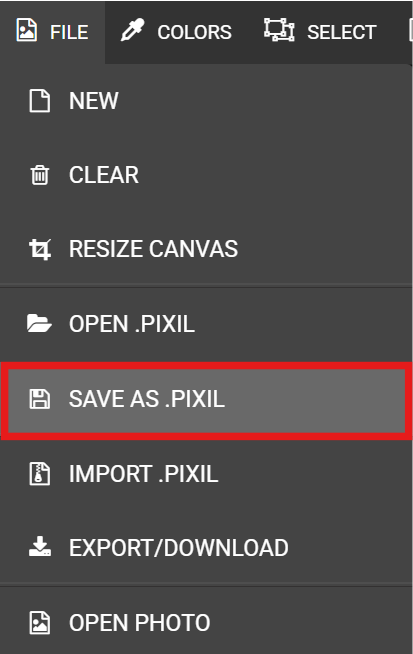Screen dimensions: 413x654
Task: Click the zip file icon beside IMPORT .PIXIL
Action: 40,474
